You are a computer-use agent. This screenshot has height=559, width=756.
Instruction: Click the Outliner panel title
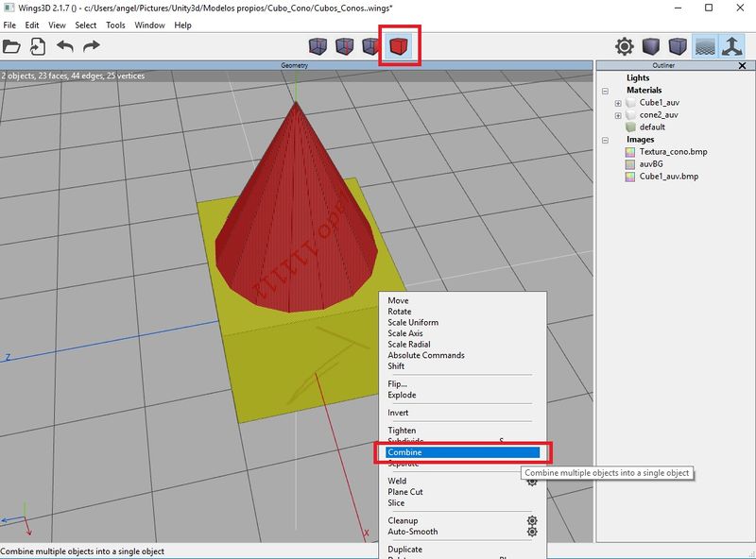click(664, 65)
